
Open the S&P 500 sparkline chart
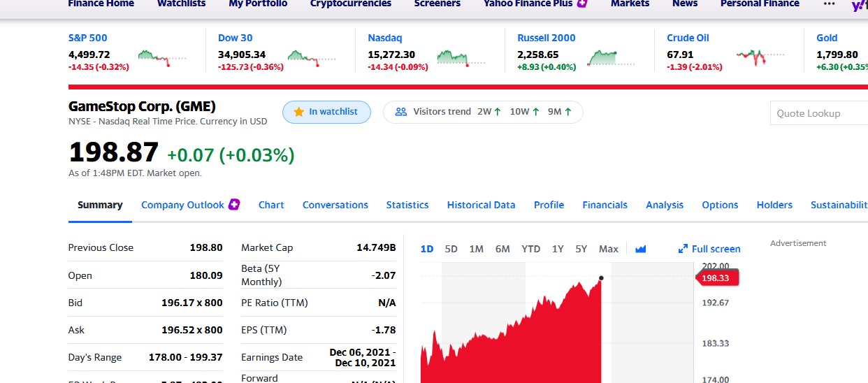tap(162, 57)
